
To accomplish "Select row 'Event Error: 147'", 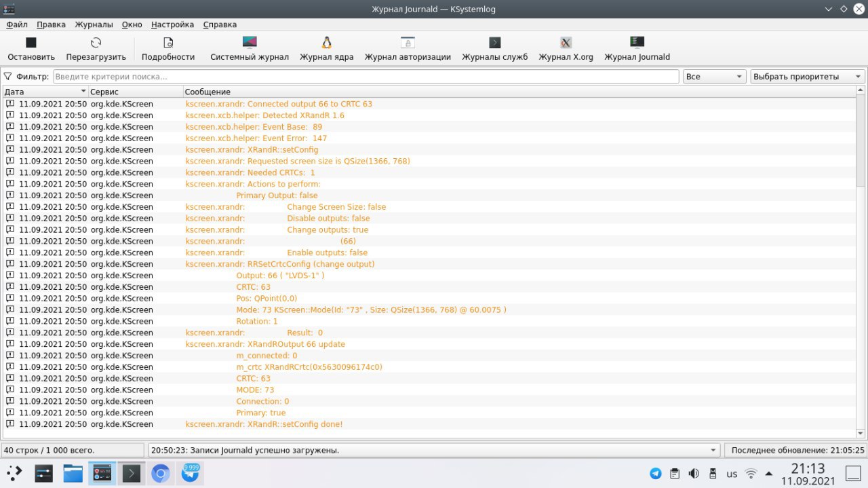I will tap(429, 138).
